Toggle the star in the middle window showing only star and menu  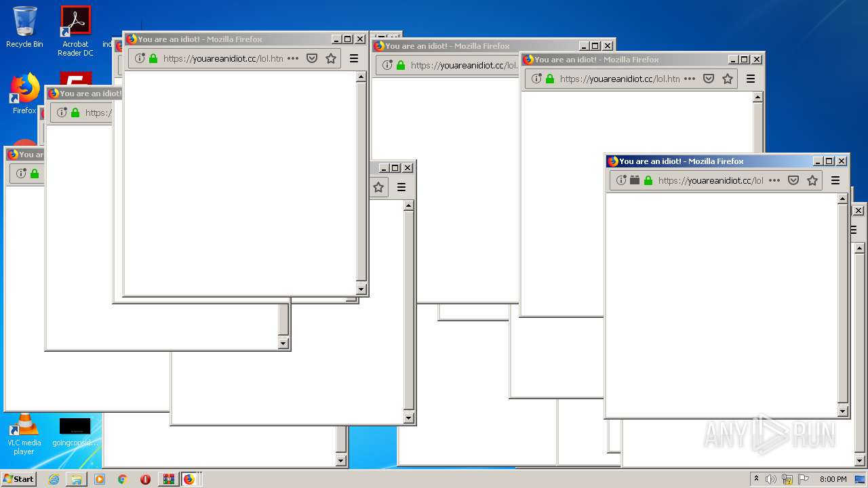tap(378, 187)
